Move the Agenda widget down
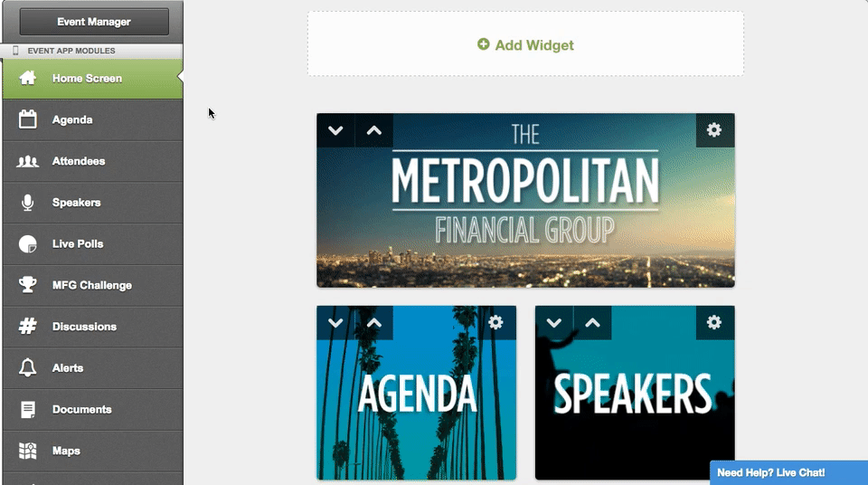The width and height of the screenshot is (868, 485). pos(335,323)
